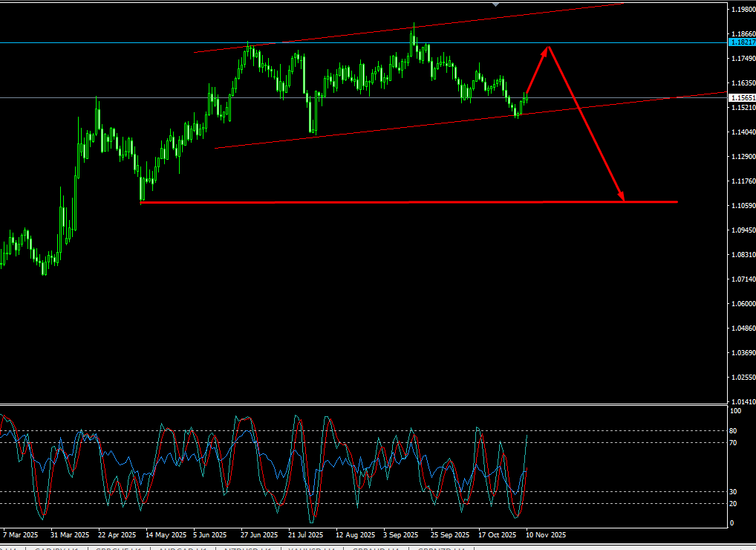Image resolution: width=756 pixels, height=550 pixels.
Task: Click the gray chart shift triangle marker
Action: (496, 4)
